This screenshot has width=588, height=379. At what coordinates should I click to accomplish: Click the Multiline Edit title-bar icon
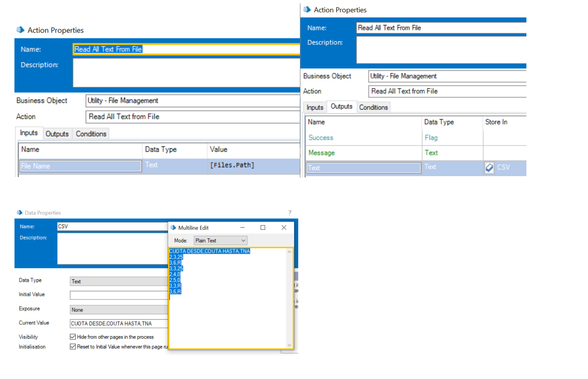(174, 227)
